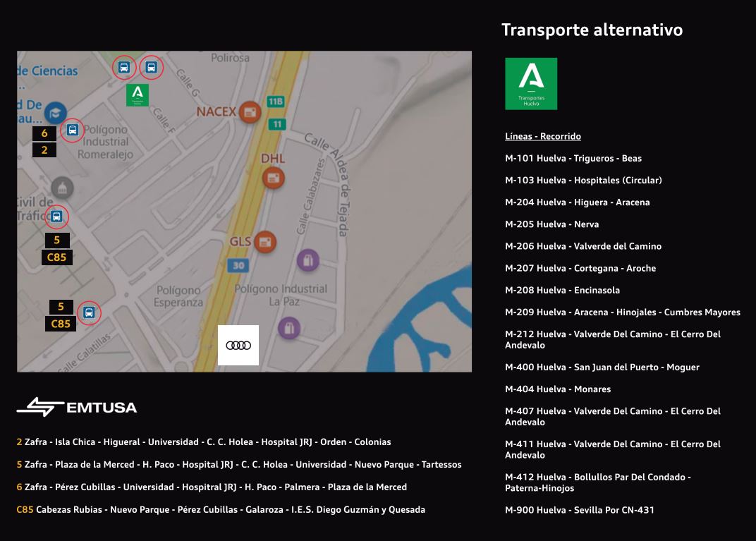Image resolution: width=756 pixels, height=541 pixels.
Task: Select M-101 Huelva - Trigueros - Beas route
Action: click(x=573, y=159)
